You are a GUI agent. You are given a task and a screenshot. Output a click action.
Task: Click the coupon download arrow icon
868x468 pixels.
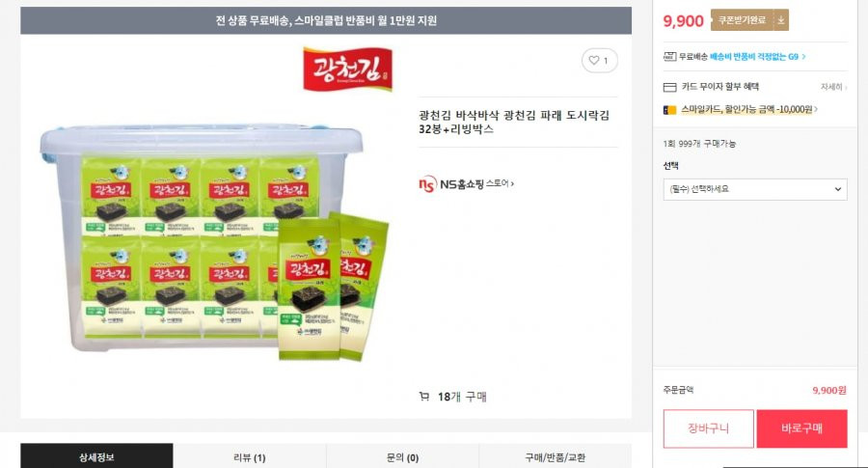(780, 20)
